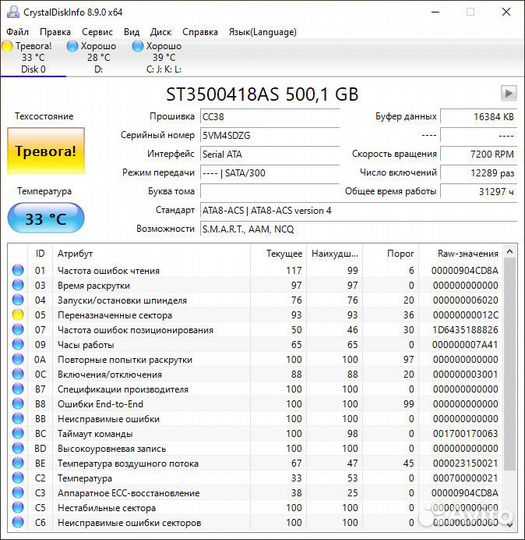
Task: Click the attribute list vertical scrollbar thumb
Action: point(510,364)
